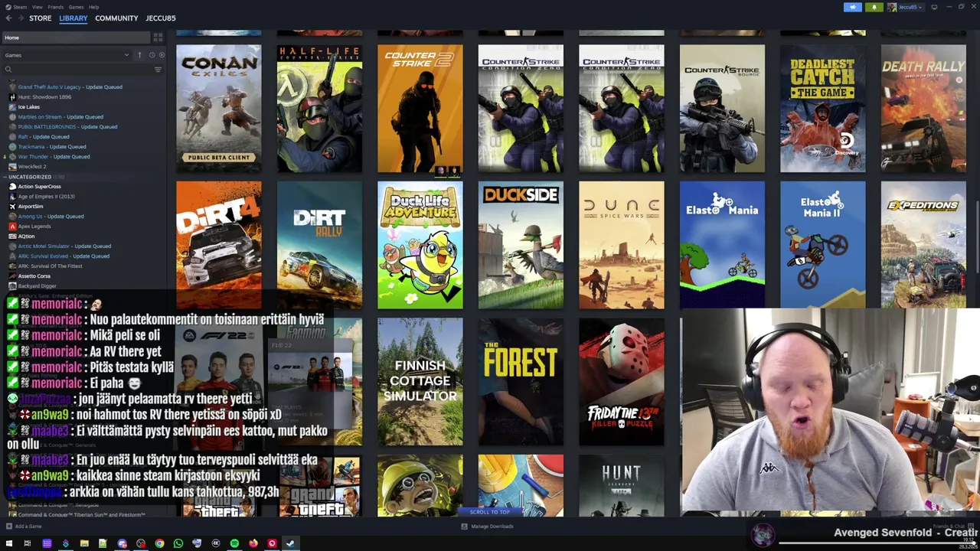
Task: Go forward with the Steam forward arrow
Action: click(x=20, y=18)
